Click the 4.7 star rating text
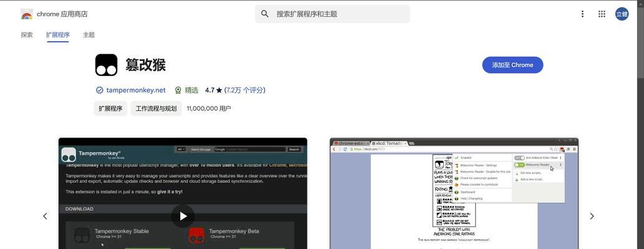This screenshot has width=644, height=249. [x=214, y=90]
